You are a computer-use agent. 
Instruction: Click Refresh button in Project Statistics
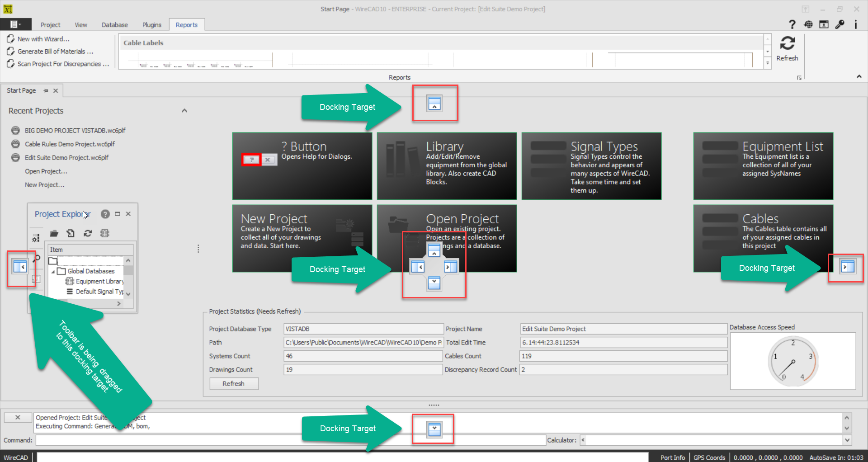pos(234,383)
